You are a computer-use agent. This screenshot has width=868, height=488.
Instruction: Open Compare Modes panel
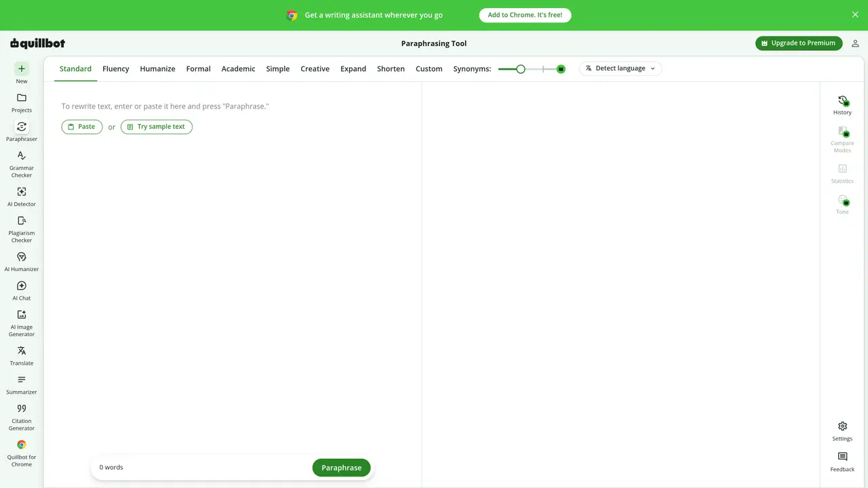(x=842, y=139)
